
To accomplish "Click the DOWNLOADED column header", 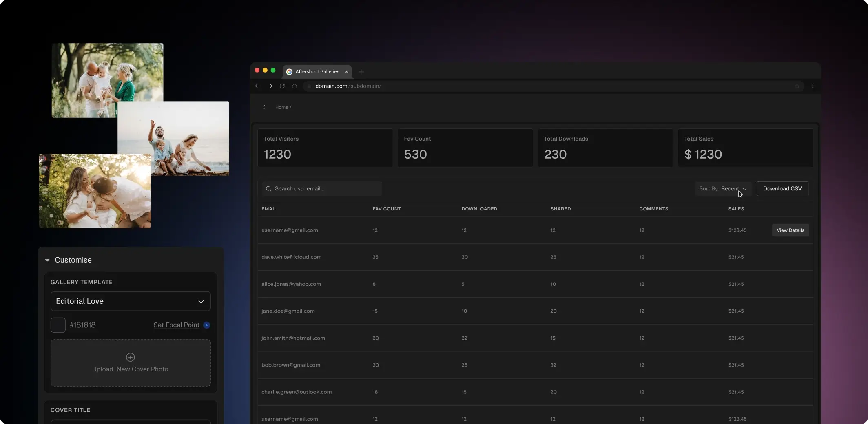I will click(x=479, y=209).
